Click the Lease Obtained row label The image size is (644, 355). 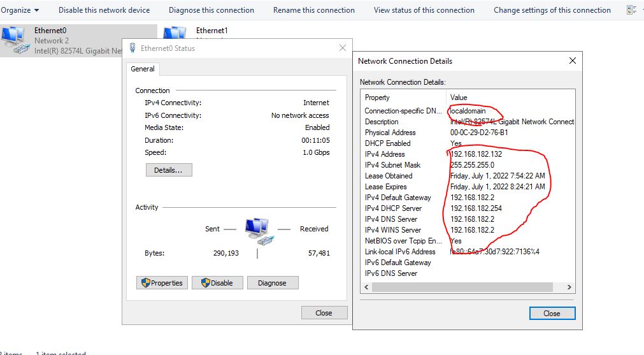pos(389,176)
